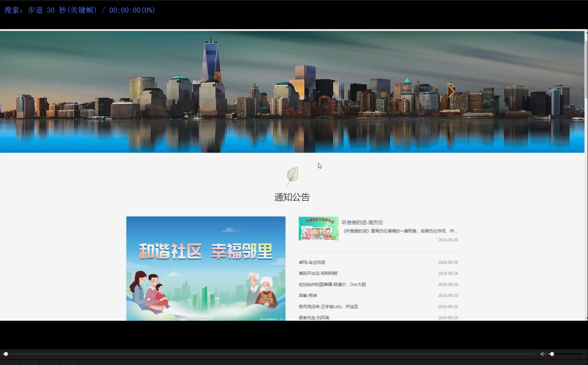This screenshot has height=365, width=588.
Task: Open the 听爸爸的话-周杰伦 article title
Action: click(x=362, y=222)
